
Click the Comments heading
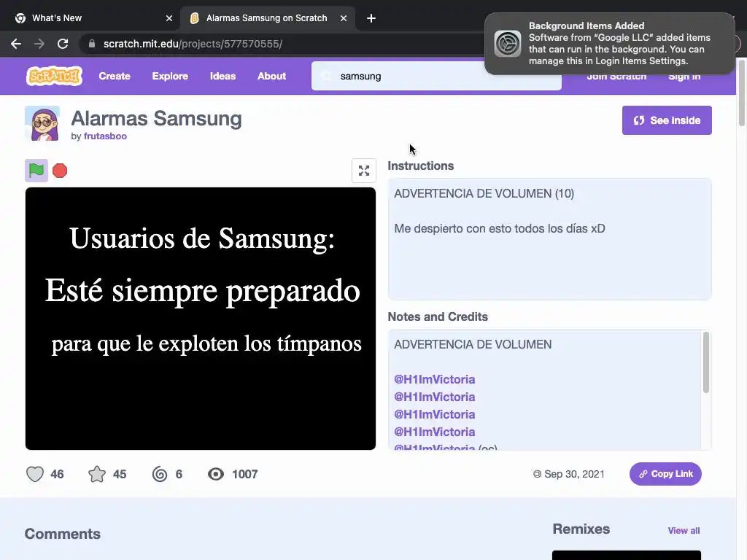point(63,534)
